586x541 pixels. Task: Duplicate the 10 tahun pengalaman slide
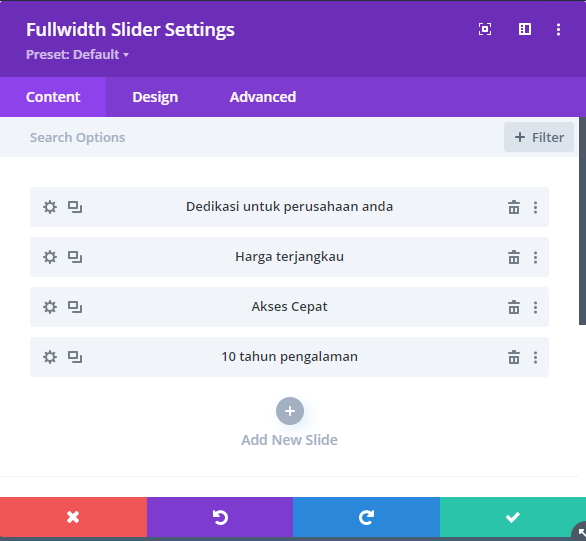[75, 357]
